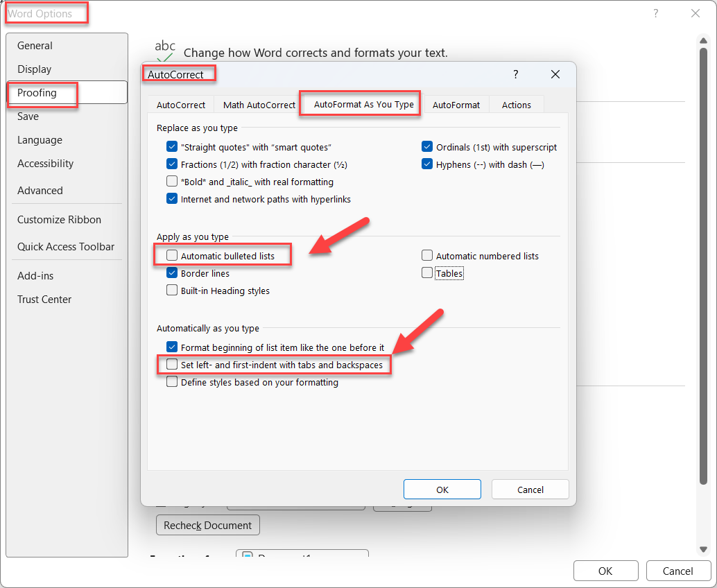Click Cancel in the AutoCorrect dialog

pyautogui.click(x=530, y=490)
